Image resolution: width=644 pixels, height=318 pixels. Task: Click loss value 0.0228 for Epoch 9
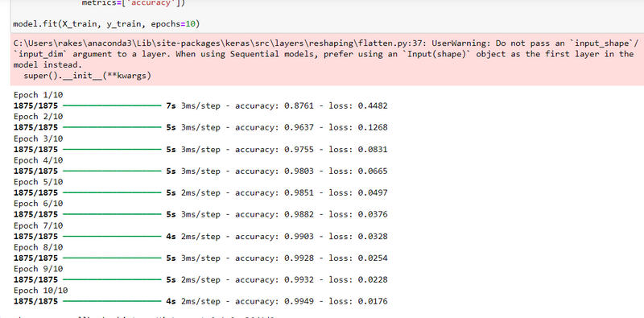coord(373,280)
